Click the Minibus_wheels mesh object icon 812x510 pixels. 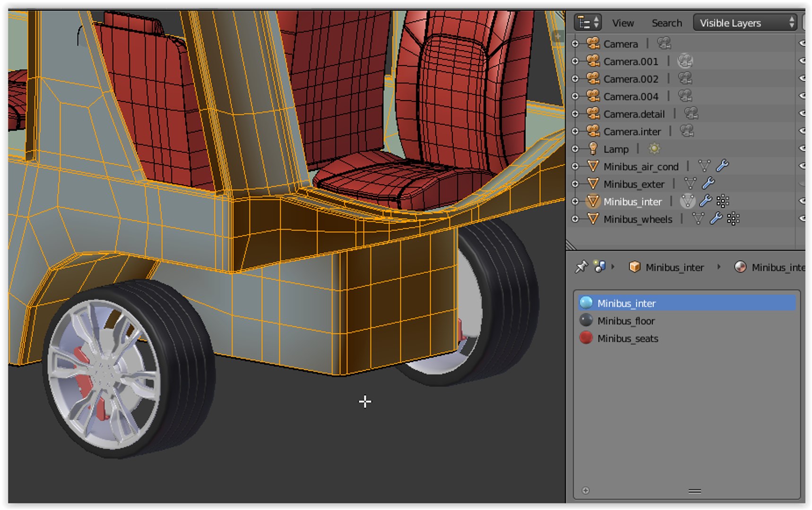point(593,219)
